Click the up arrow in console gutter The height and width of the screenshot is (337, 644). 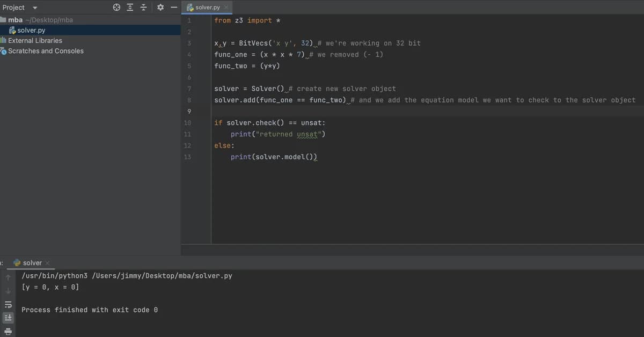point(8,278)
